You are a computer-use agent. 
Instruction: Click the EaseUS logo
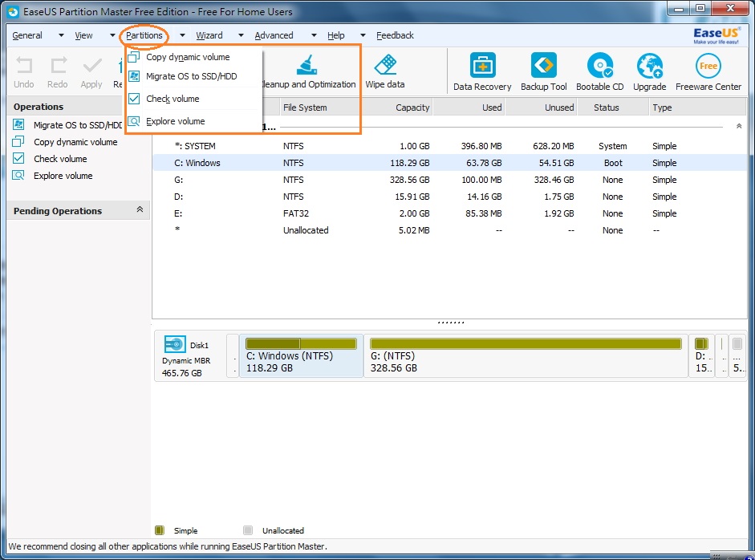point(716,35)
